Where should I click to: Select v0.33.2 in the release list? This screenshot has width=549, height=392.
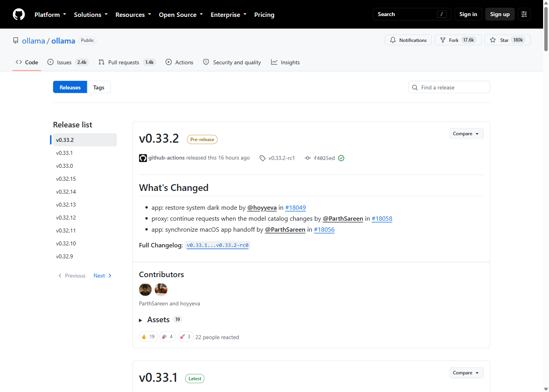[85, 140]
